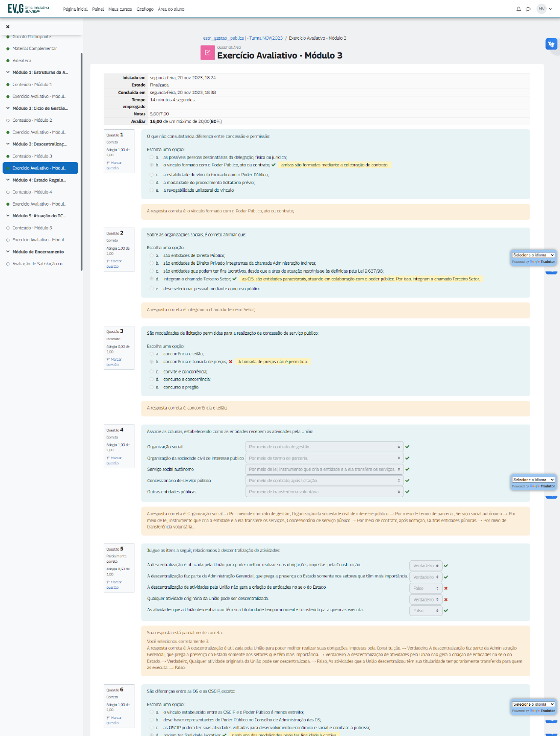
Task: Collapse Módulo 1 section in sidebar
Action: point(8,72)
